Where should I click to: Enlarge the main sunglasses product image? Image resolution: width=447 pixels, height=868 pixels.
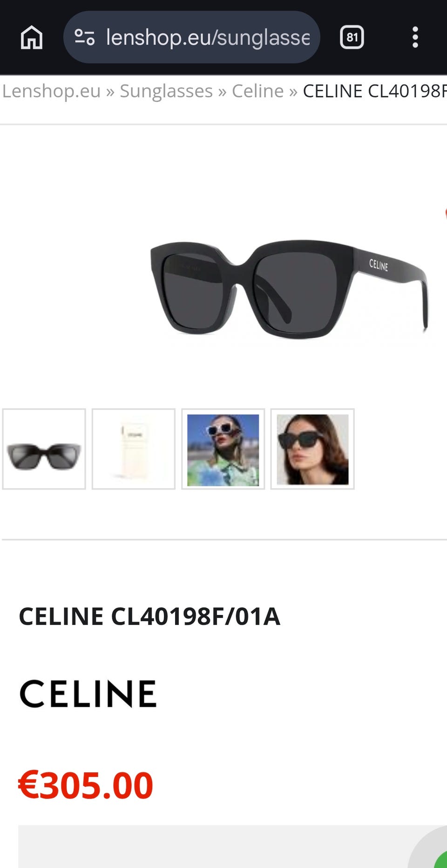click(x=289, y=288)
